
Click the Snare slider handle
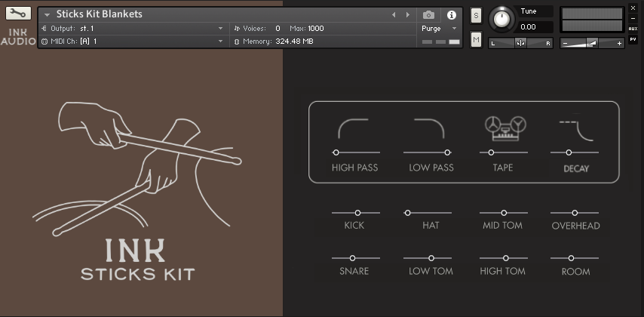point(352,258)
